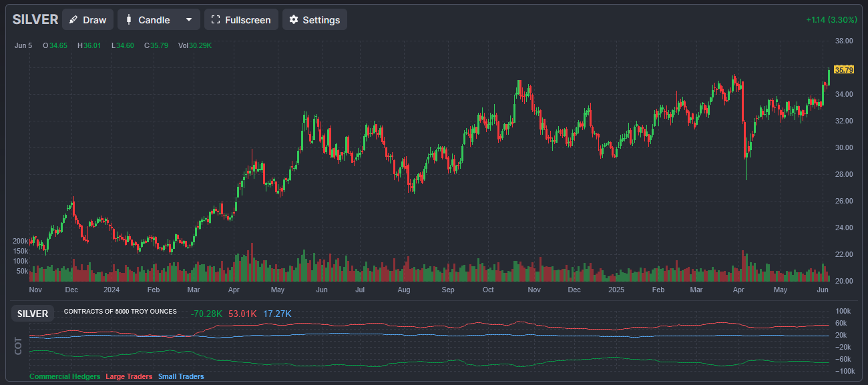868x385 pixels.
Task: Click the CONTRACTS OF 5000 TROY OUNCES label
Action: (120, 312)
